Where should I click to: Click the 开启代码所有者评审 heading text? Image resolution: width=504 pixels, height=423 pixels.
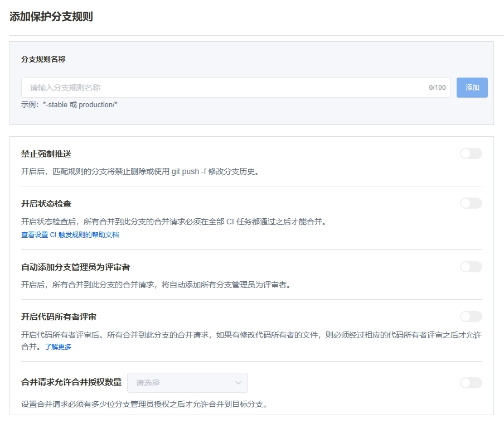tap(59, 317)
